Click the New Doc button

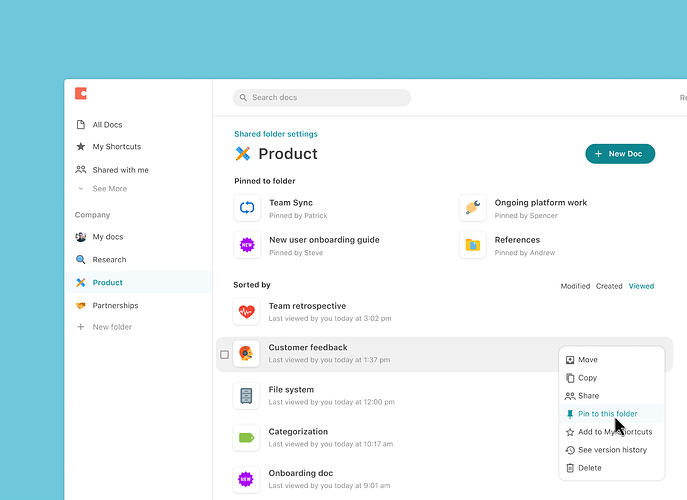tap(620, 154)
